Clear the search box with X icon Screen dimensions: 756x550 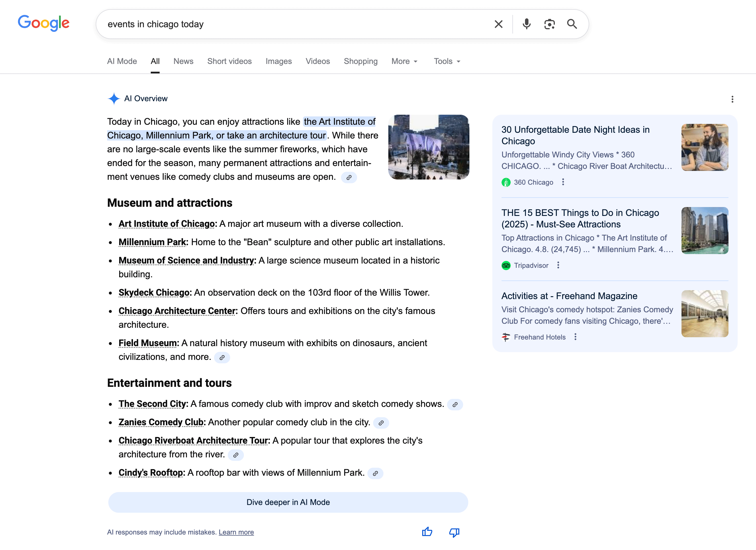click(498, 24)
